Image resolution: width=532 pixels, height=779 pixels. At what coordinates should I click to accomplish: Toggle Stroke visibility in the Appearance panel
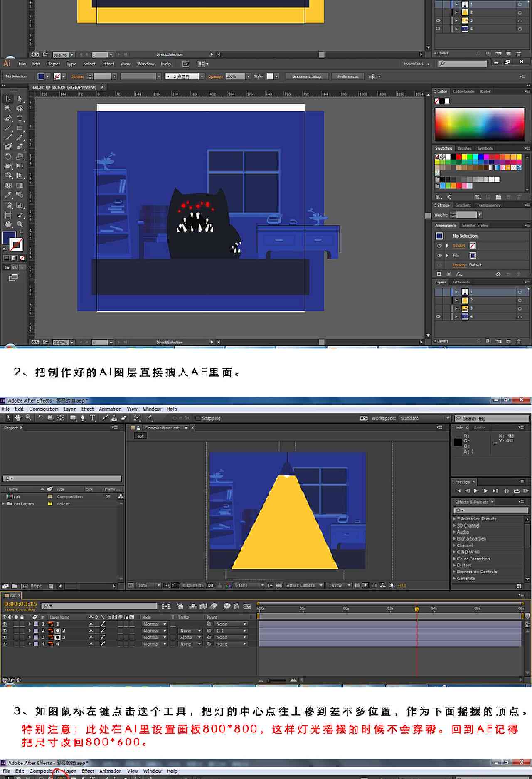coord(439,246)
